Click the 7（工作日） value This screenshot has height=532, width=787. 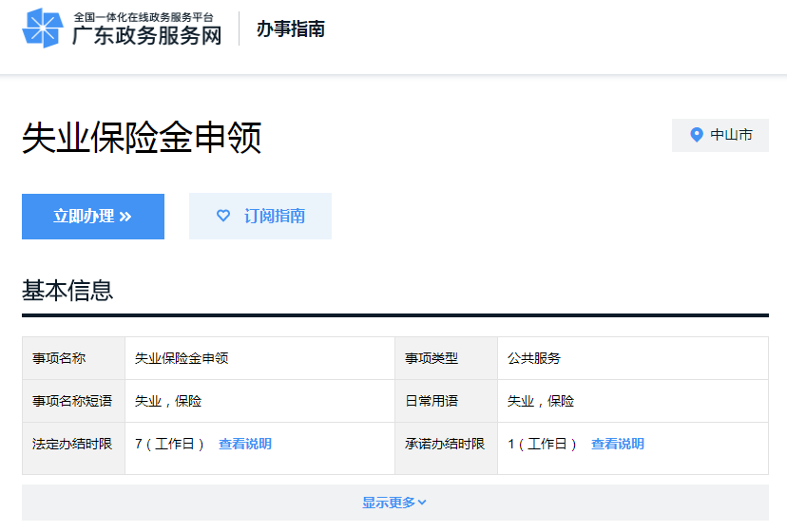(169, 444)
